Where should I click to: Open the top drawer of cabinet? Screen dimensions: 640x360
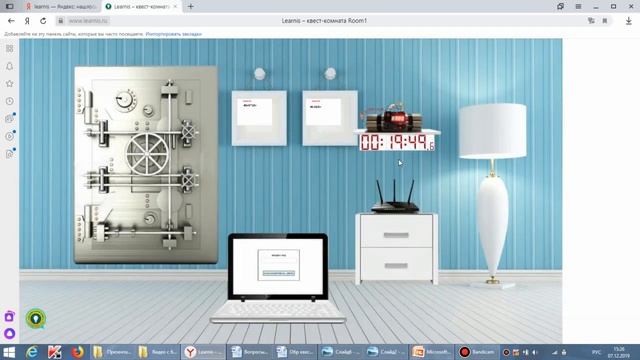(396, 231)
